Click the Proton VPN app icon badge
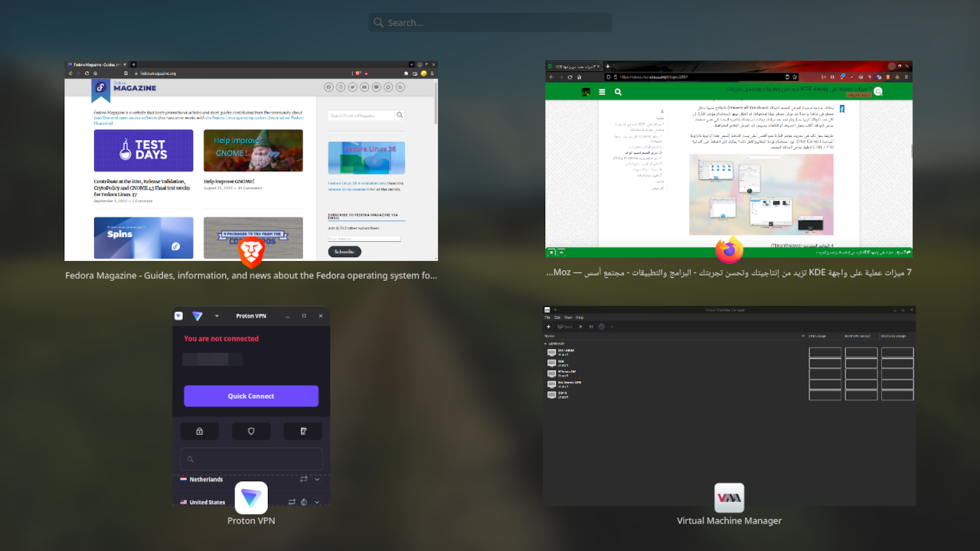 [251, 497]
